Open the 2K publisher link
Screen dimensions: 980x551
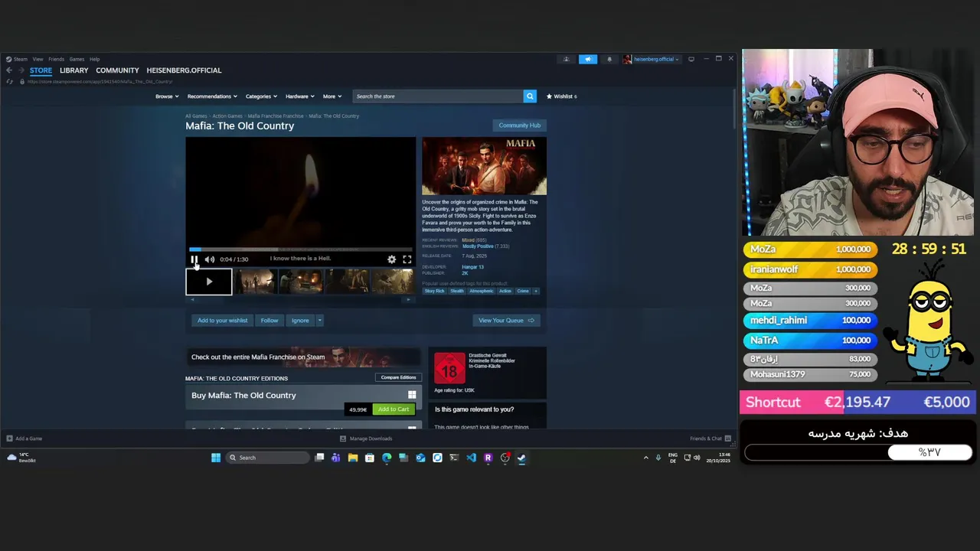coord(465,273)
